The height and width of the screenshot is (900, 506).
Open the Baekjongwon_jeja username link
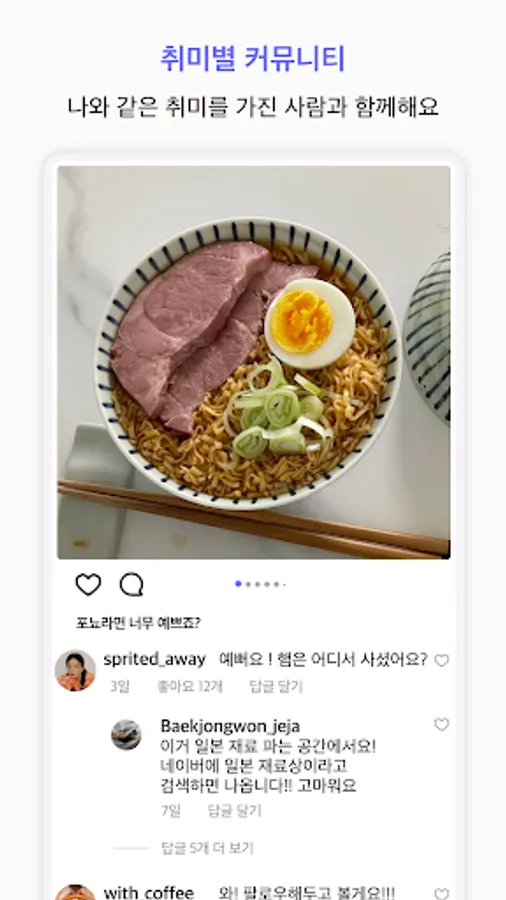(x=230, y=726)
